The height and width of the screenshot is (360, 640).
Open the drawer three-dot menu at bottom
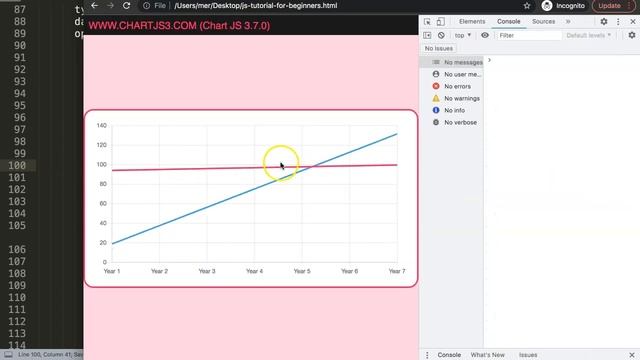(x=427, y=355)
